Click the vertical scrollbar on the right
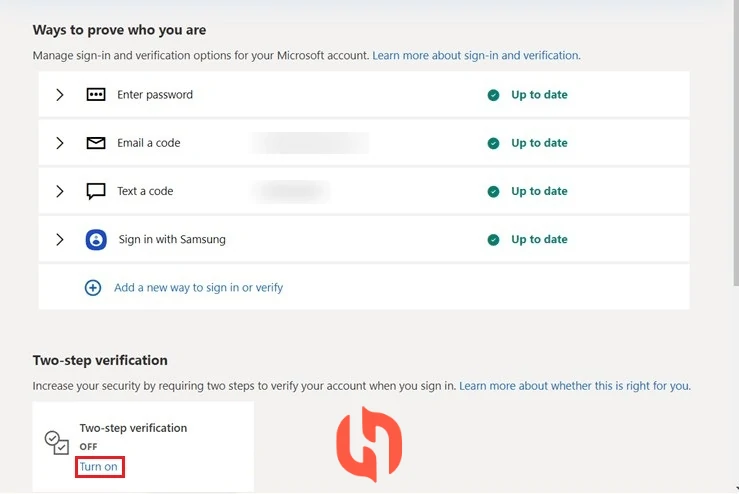The image size is (739, 494). (736, 141)
